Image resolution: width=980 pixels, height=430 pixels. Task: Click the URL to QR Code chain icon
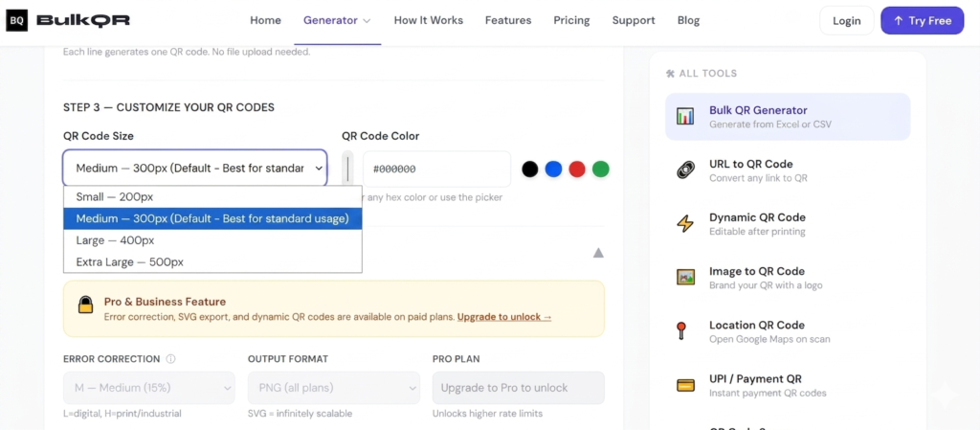685,170
